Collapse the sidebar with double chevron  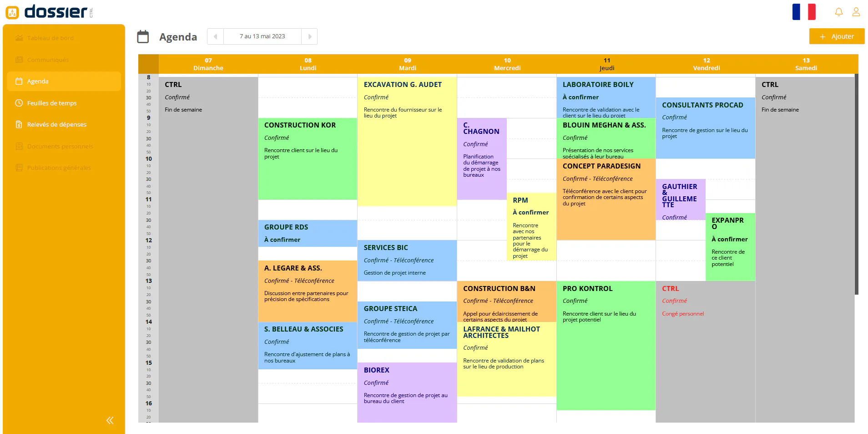(x=110, y=420)
